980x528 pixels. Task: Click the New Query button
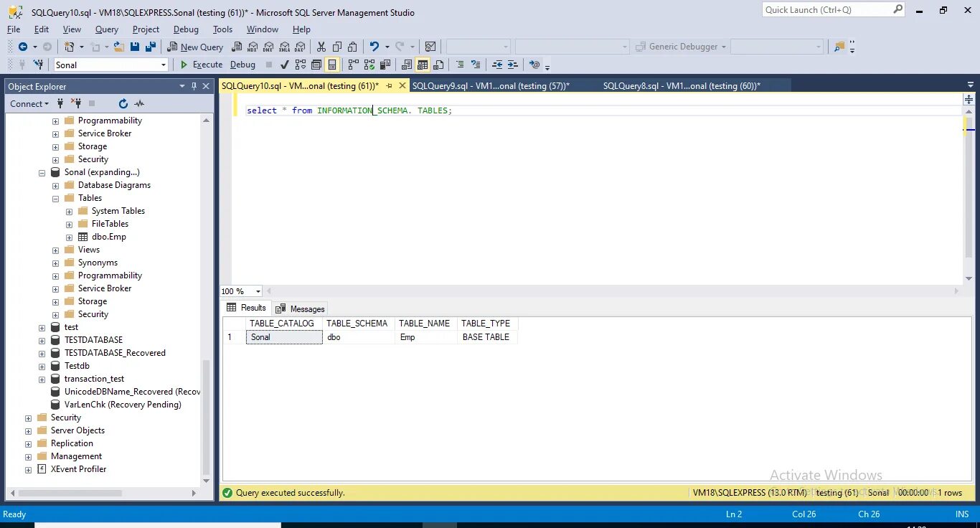[x=195, y=47]
